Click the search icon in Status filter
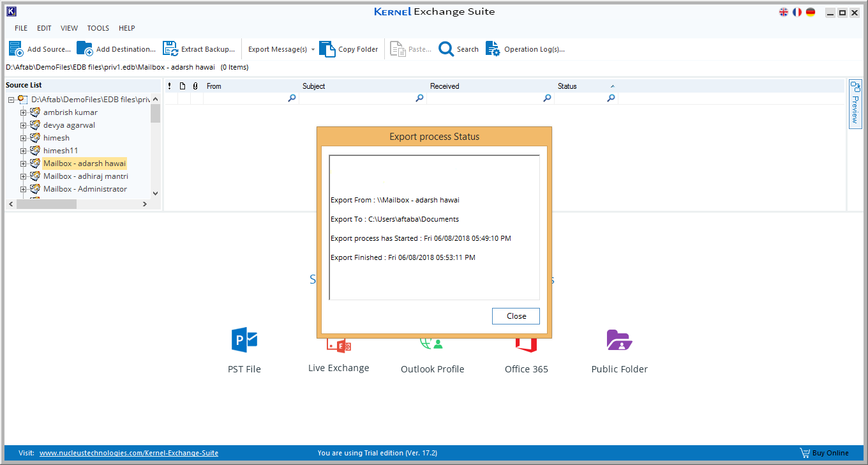 611,98
